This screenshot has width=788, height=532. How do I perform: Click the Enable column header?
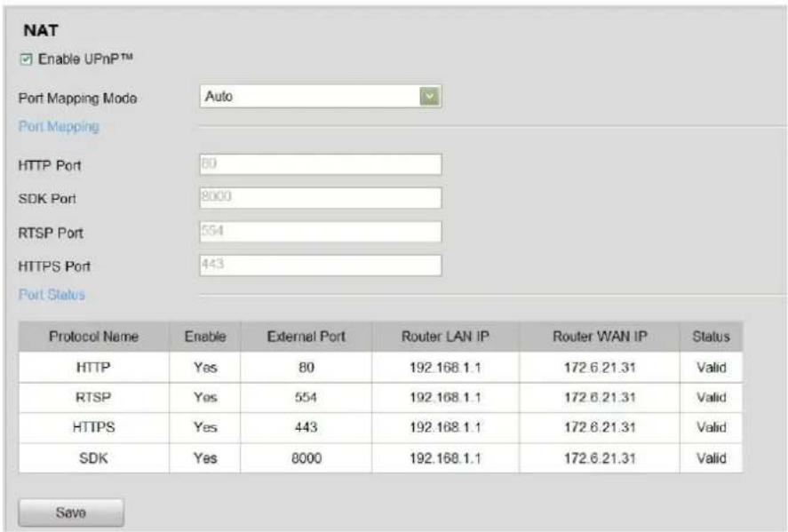click(x=205, y=337)
